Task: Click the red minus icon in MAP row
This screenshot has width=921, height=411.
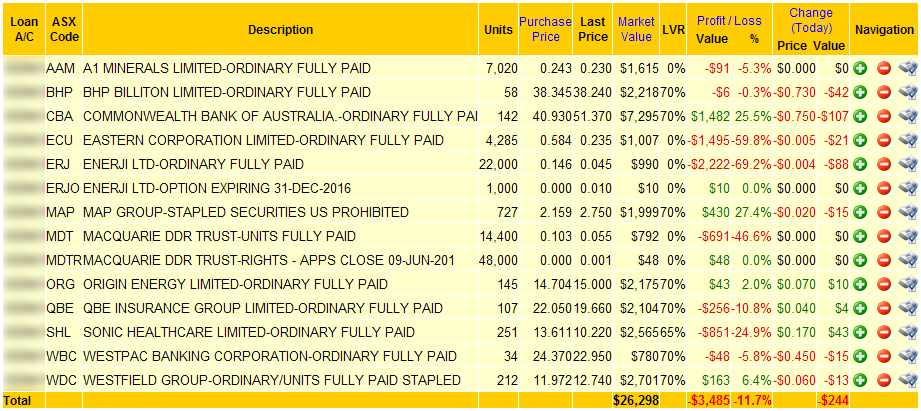Action: pos(884,213)
